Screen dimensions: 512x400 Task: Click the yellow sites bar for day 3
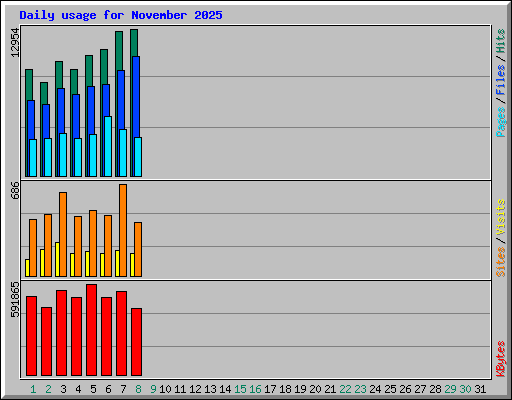pos(57,259)
